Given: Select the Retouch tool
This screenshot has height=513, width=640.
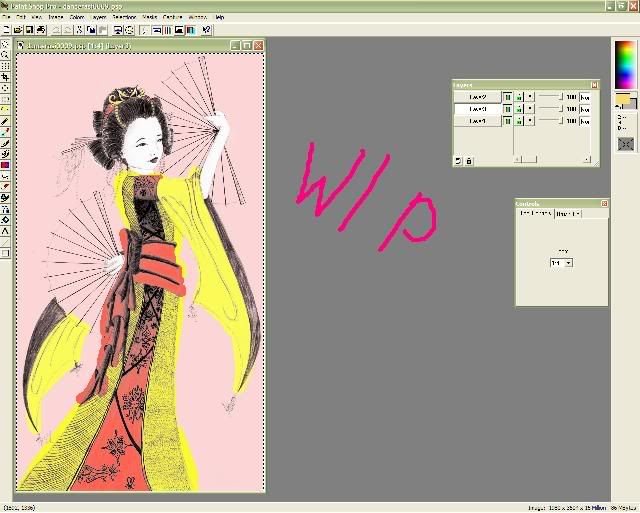Looking at the screenshot, I should pos(5,176).
